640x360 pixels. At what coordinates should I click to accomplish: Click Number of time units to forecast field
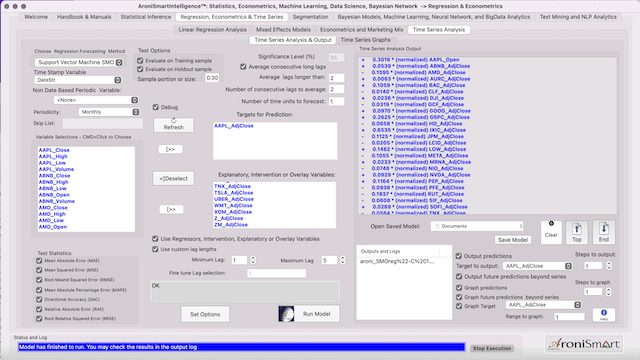coord(336,101)
